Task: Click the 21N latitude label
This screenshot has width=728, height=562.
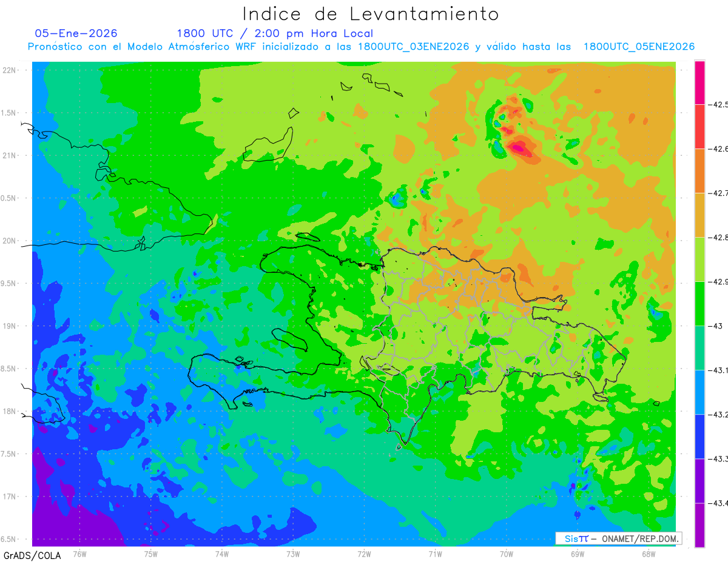Action: pyautogui.click(x=10, y=156)
